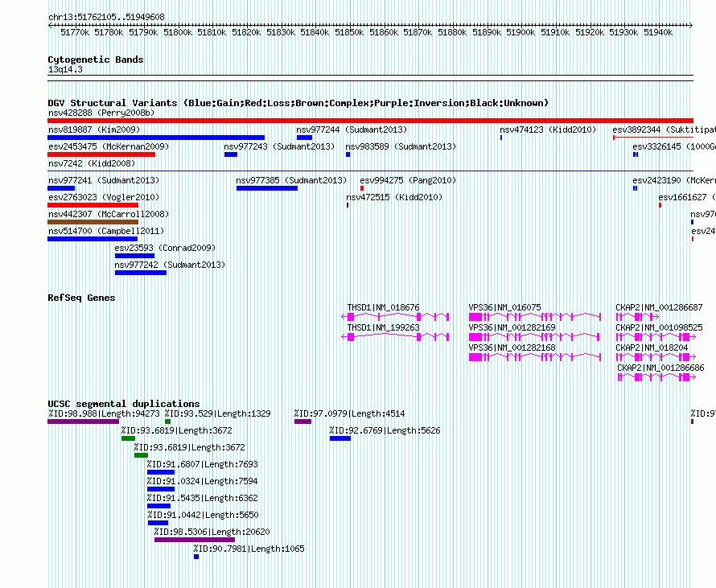
Task: Click the nsv977385 (Sudmant2013) variant label
Action: pyautogui.click(x=291, y=180)
